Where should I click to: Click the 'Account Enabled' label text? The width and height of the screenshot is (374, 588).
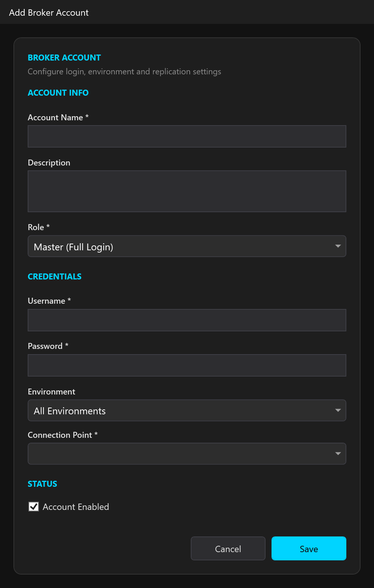(76, 507)
